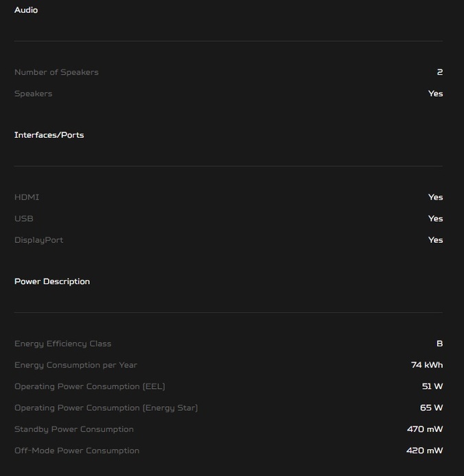Viewport: 464px width, 476px height.
Task: Click the Speakers row label
Action: pyautogui.click(x=34, y=94)
